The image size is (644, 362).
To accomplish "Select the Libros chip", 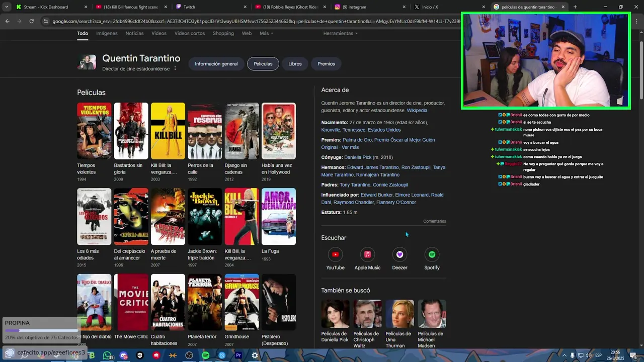I will pos(295,64).
